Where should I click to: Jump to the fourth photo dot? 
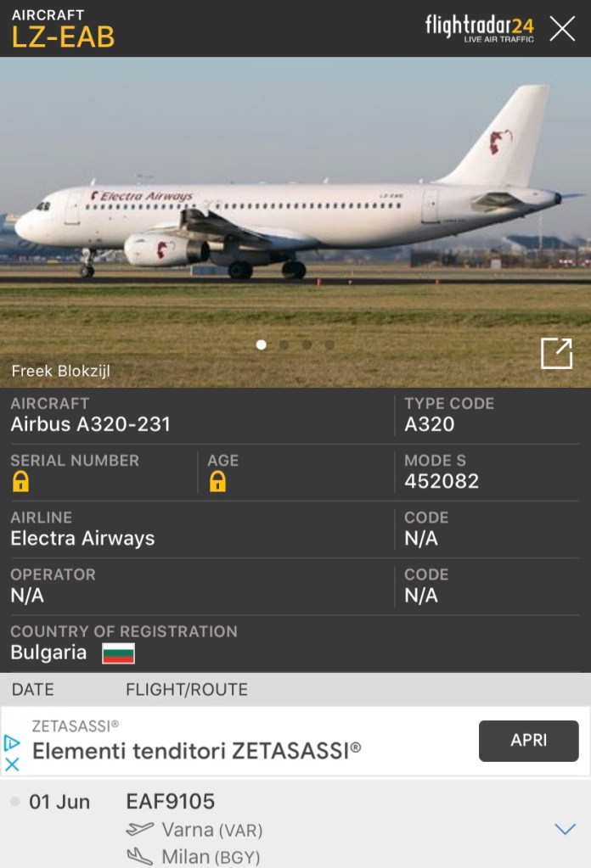tap(329, 344)
